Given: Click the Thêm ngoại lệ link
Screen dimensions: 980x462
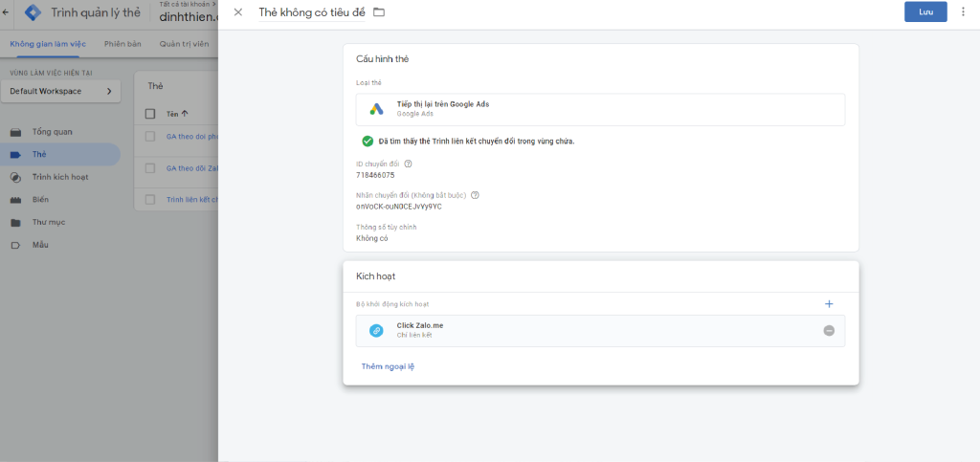Looking at the screenshot, I should point(388,366).
